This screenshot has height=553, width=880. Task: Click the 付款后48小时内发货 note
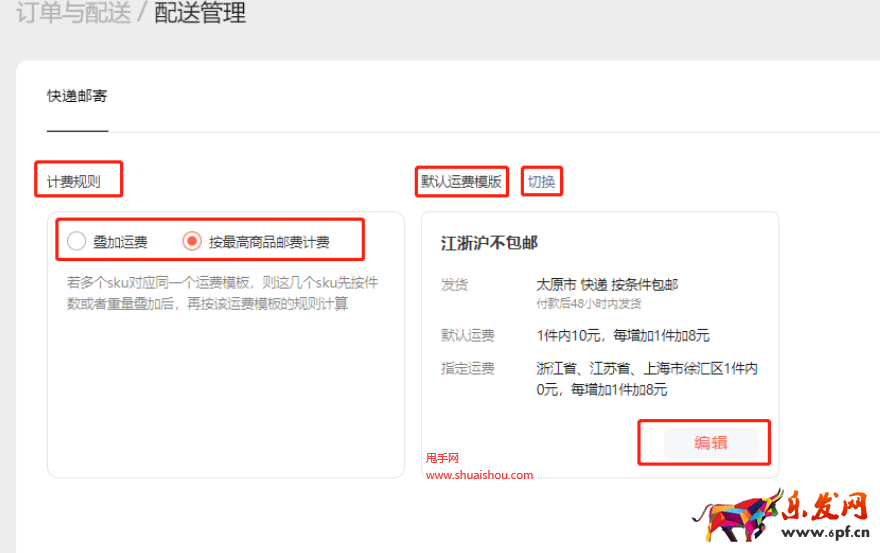click(589, 302)
